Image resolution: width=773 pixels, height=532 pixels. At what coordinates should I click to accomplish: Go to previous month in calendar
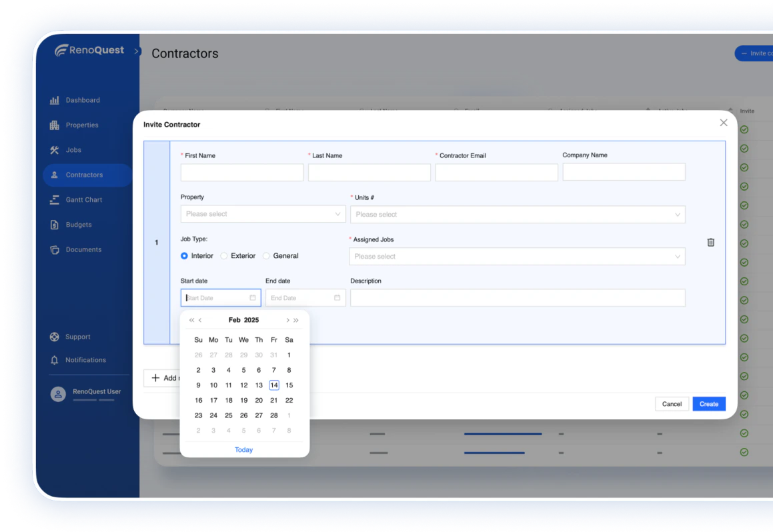click(200, 320)
